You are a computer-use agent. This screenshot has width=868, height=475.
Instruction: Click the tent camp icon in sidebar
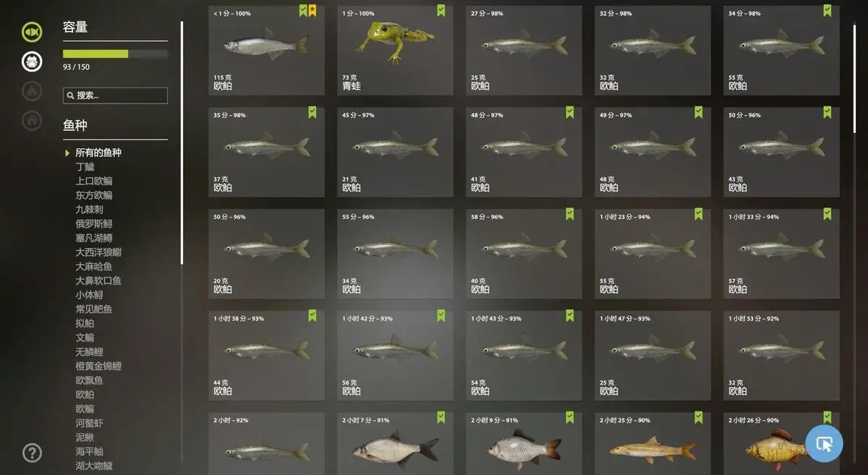click(32, 91)
